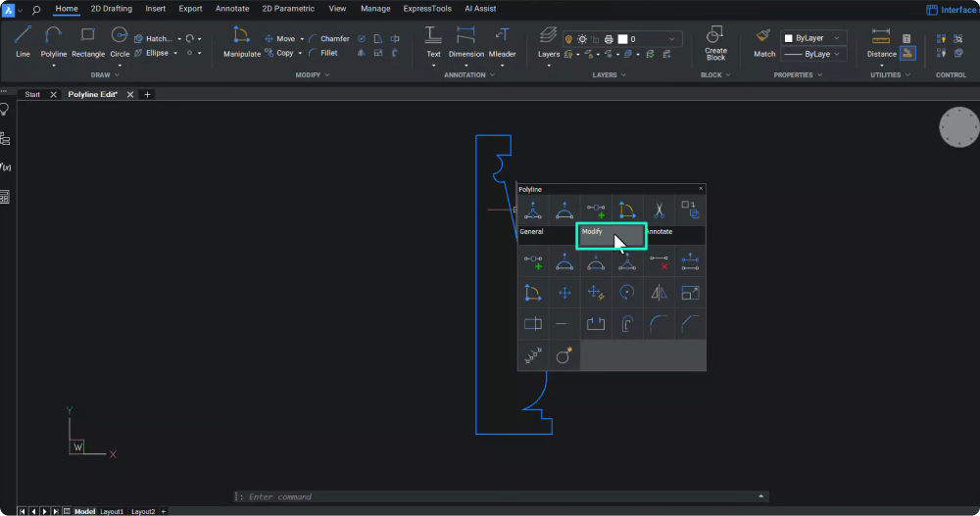Expand the ByLayer color dropdown
Screen dimensions: 980x516
pos(837,38)
